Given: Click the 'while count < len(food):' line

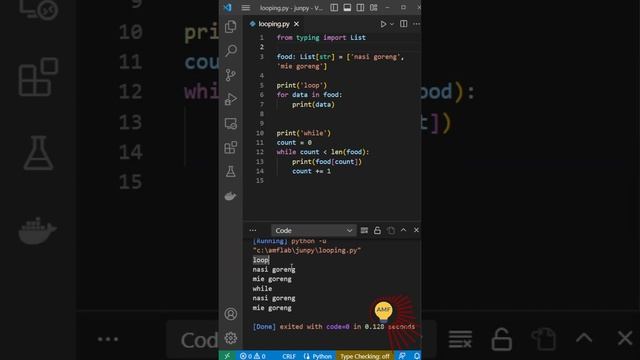Looking at the screenshot, I should click(x=322, y=152).
